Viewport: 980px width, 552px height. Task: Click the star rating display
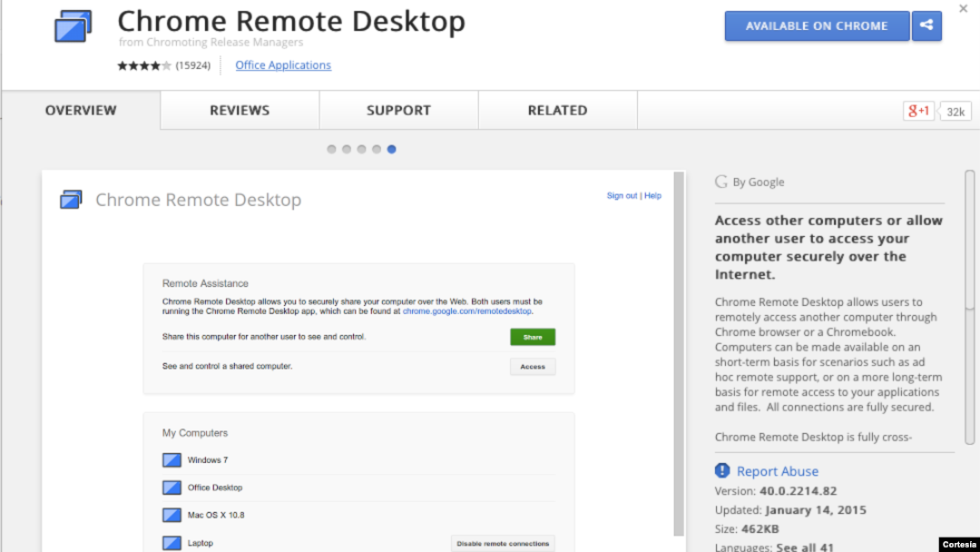click(x=143, y=65)
